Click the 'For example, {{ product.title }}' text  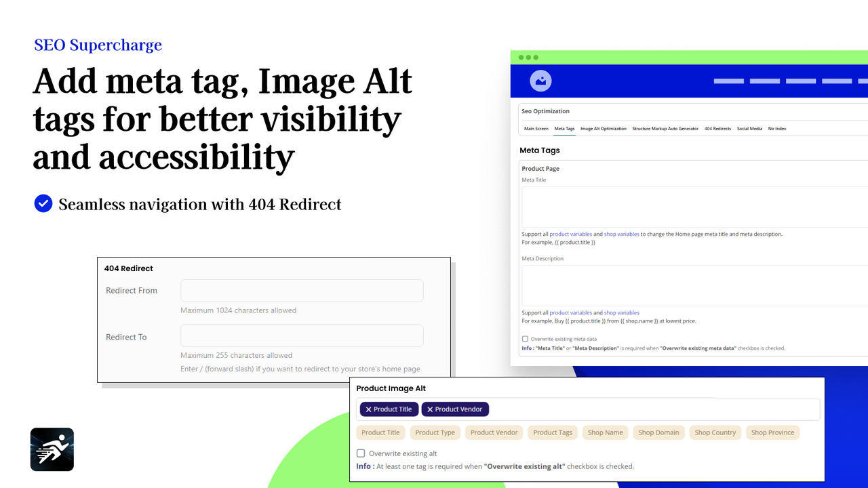(x=558, y=242)
